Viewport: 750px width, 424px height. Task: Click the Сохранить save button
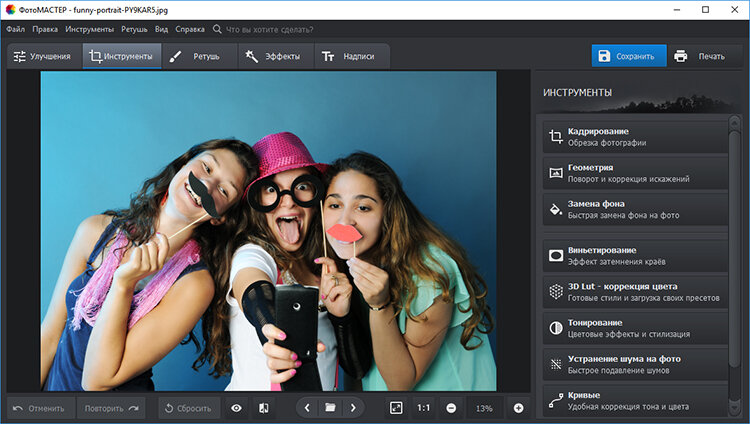click(x=629, y=56)
